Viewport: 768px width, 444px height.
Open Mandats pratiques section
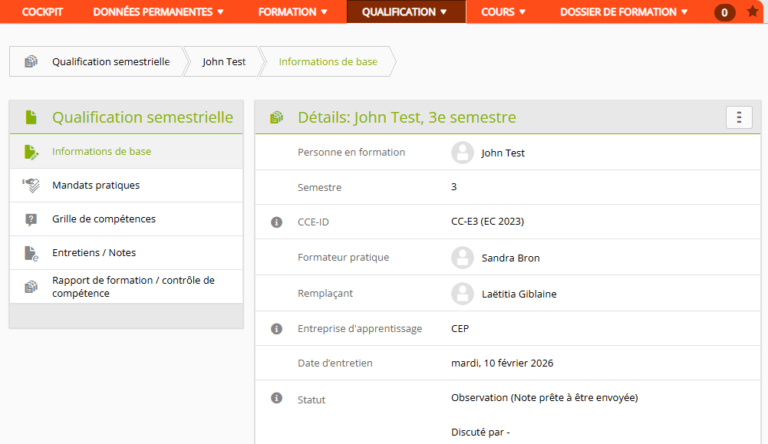pyautogui.click(x=126, y=185)
